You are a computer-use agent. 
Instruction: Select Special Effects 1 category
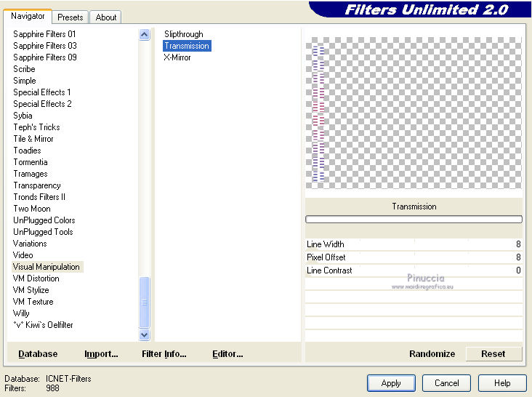tap(41, 92)
